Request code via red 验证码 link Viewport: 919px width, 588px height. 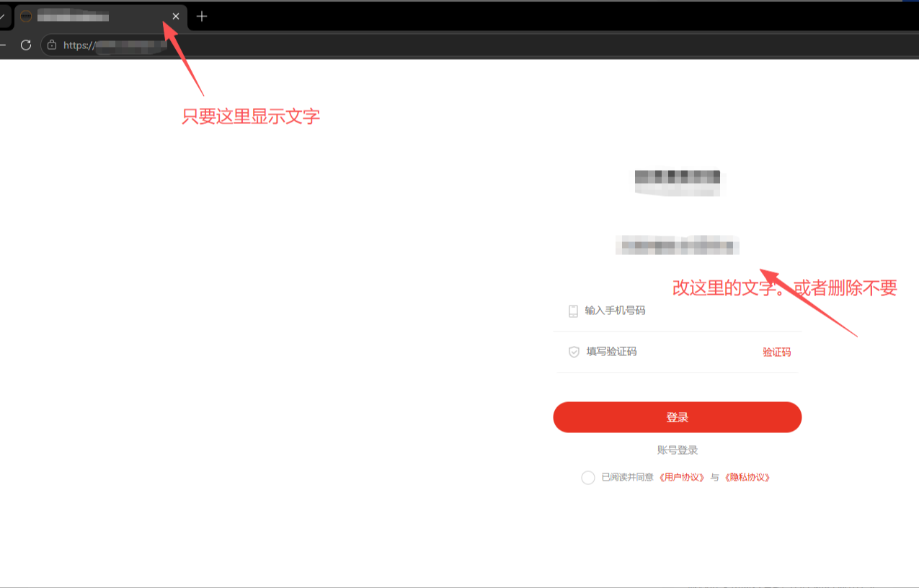pos(776,352)
